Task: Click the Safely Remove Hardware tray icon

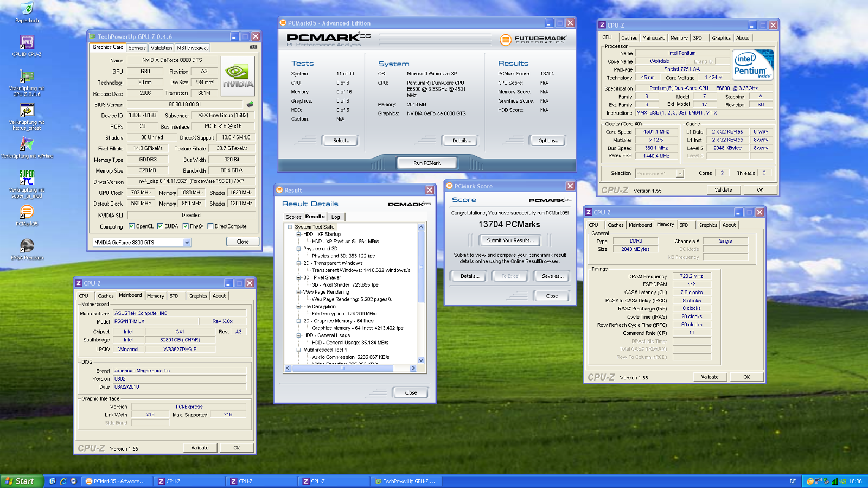Action: click(x=826, y=481)
